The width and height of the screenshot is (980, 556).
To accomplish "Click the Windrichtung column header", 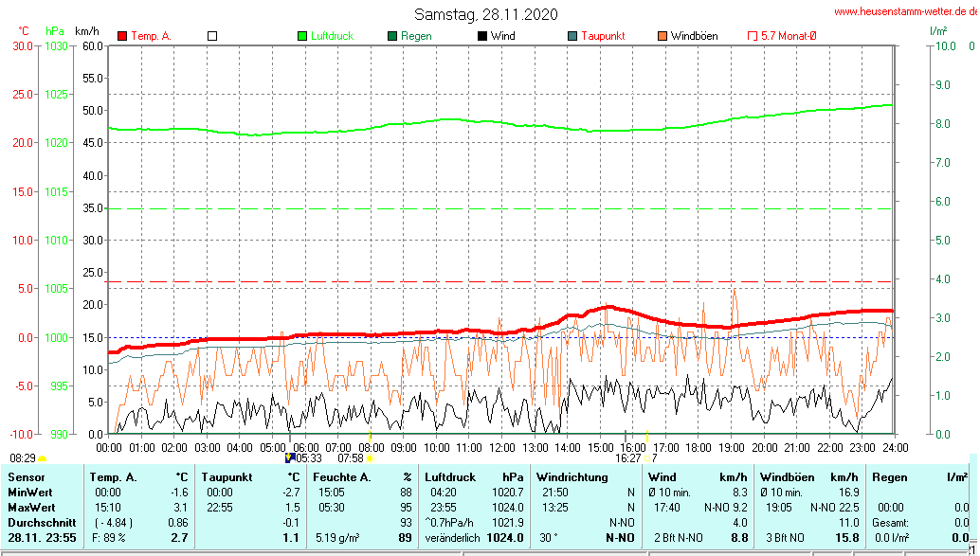I will pyautogui.click(x=572, y=477).
